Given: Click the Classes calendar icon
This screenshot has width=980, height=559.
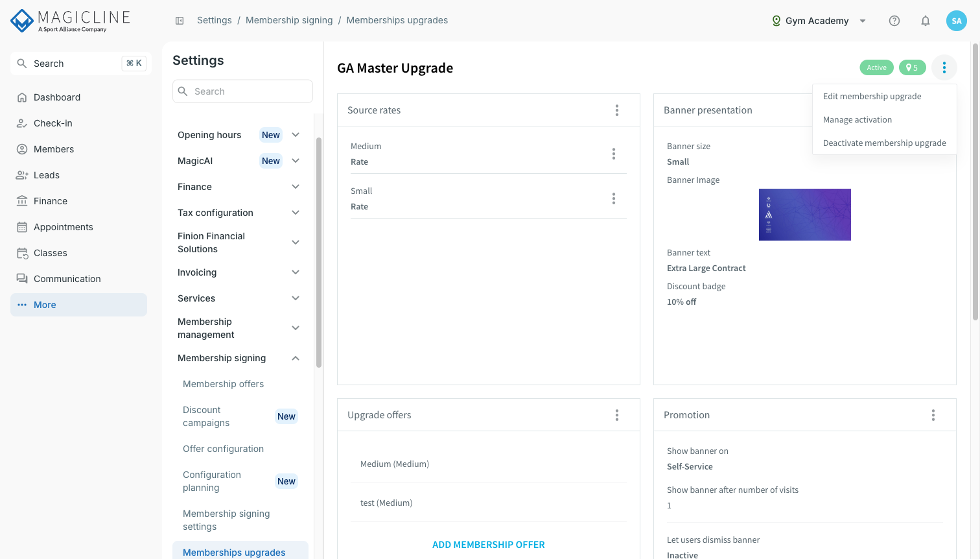Looking at the screenshot, I should (22, 253).
